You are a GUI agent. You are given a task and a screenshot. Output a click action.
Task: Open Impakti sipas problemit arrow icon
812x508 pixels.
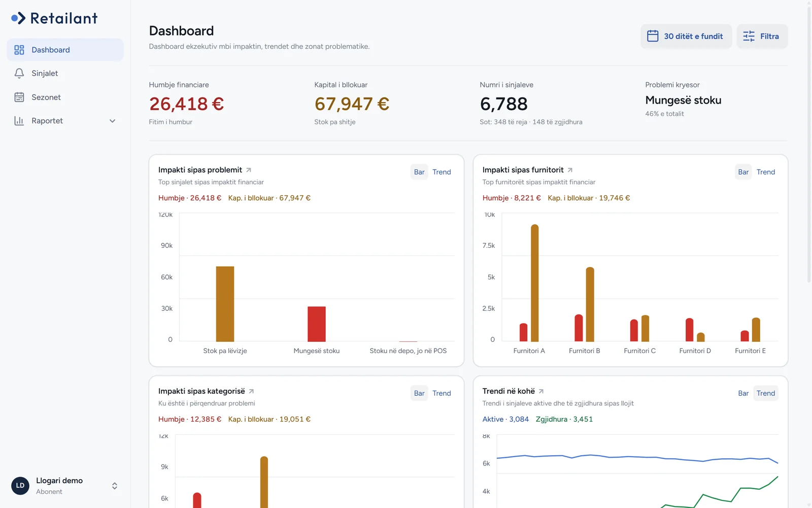point(249,170)
